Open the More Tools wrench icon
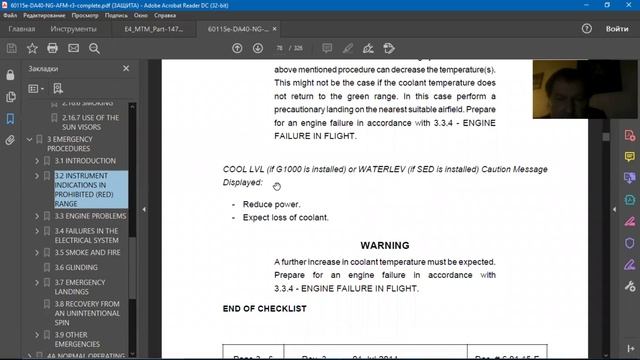 (630, 286)
